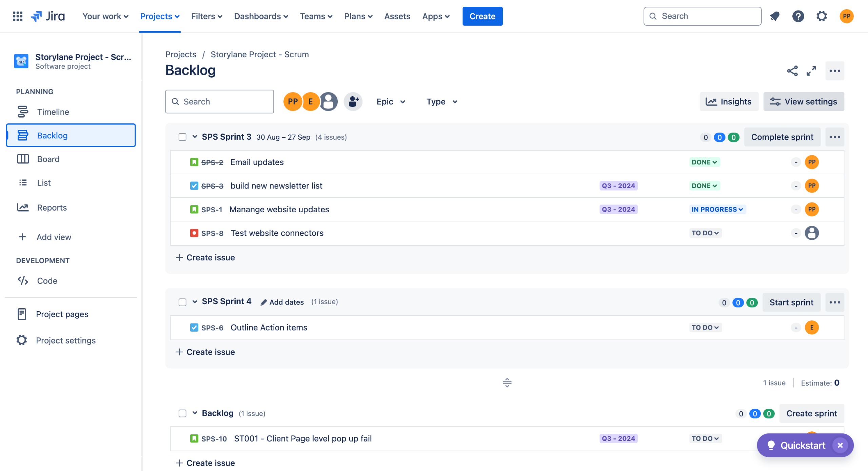
Task: Open the help question mark icon
Action: point(798,16)
